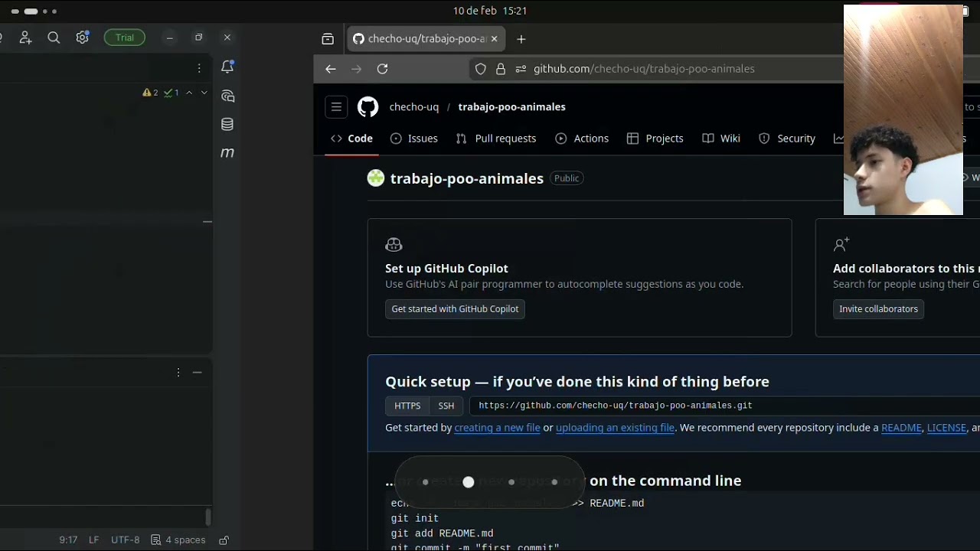Reload the GitHub page

tap(383, 69)
